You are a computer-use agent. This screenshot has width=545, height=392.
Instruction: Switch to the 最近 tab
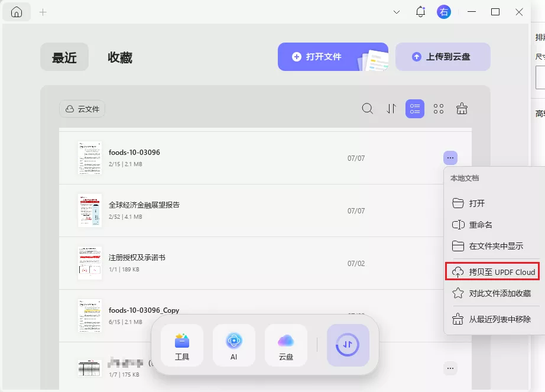pos(64,57)
